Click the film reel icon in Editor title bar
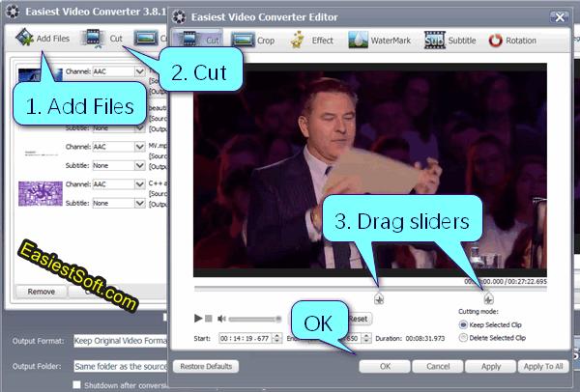The width and height of the screenshot is (580, 392). tap(179, 17)
